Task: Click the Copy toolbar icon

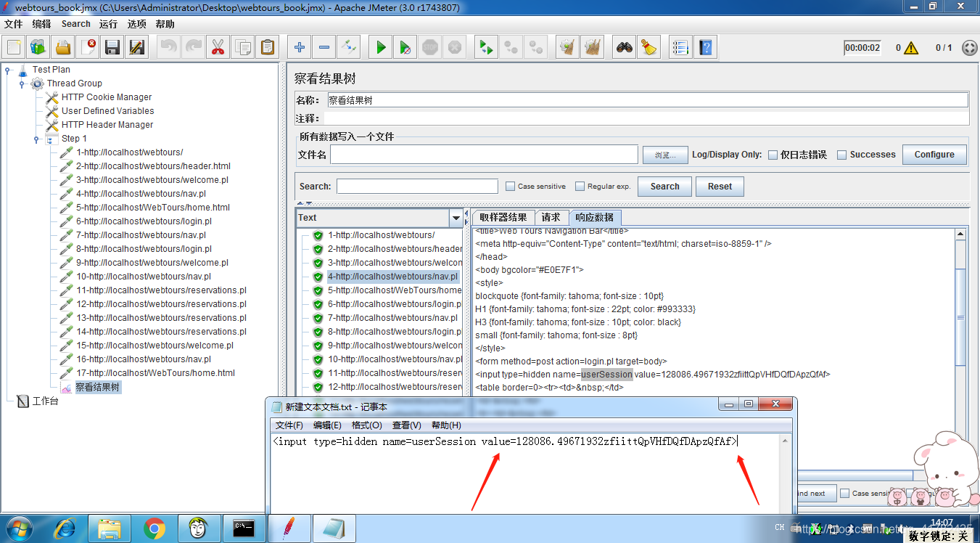Action: tap(242, 48)
